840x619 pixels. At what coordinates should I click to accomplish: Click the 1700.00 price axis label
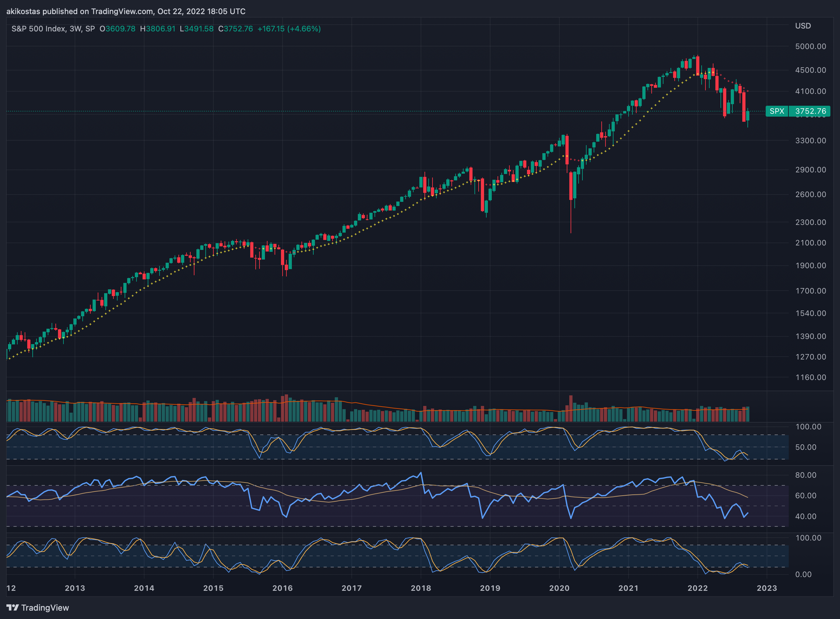(811, 291)
